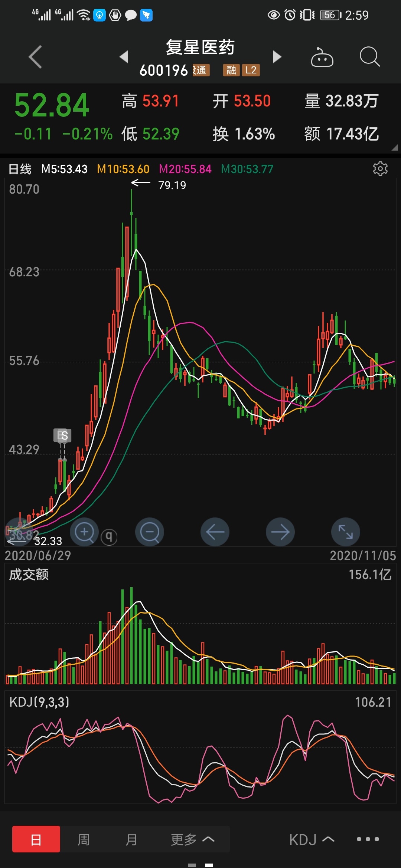The image size is (401, 868).
Task: Go to the next stock with right triangle
Action: [277, 57]
